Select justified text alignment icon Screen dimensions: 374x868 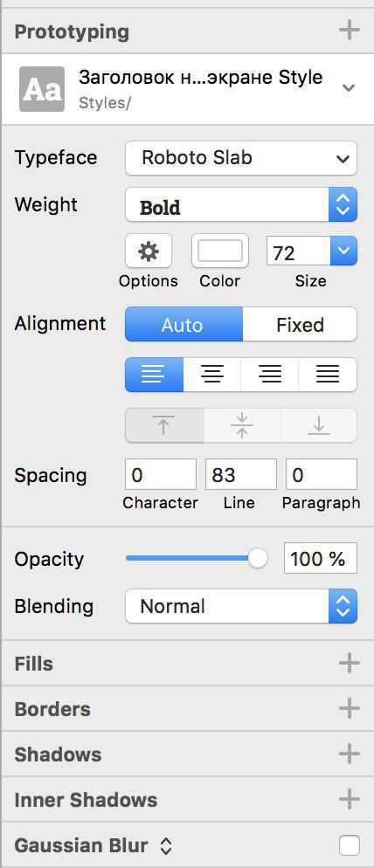328,375
